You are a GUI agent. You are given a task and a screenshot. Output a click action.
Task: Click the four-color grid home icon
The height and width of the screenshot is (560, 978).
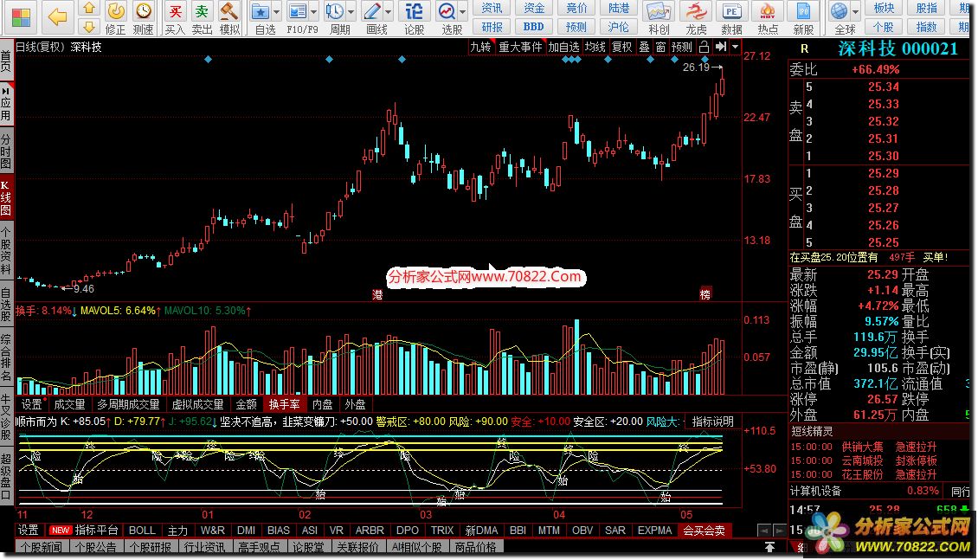tap(21, 17)
